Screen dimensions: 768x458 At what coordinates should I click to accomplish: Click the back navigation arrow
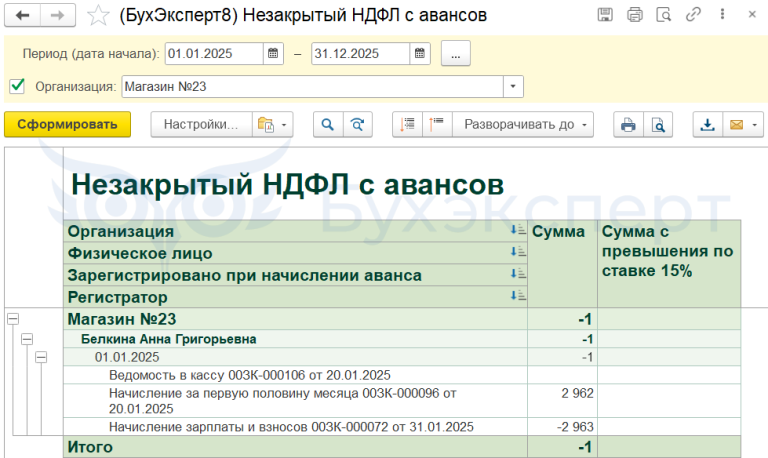tap(23, 15)
